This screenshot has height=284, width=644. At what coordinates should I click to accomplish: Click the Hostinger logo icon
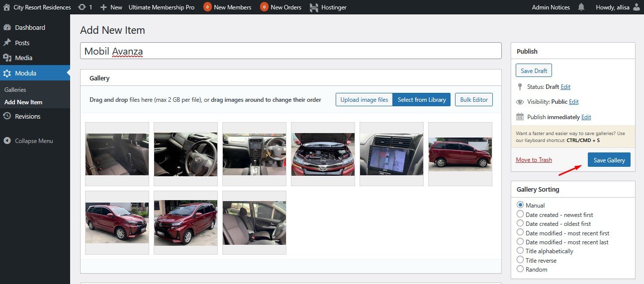pos(314,7)
